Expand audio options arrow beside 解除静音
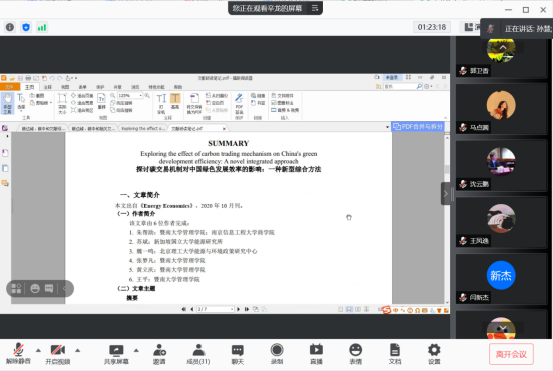Image resolution: width=553 pixels, height=371 pixels. 38,350
